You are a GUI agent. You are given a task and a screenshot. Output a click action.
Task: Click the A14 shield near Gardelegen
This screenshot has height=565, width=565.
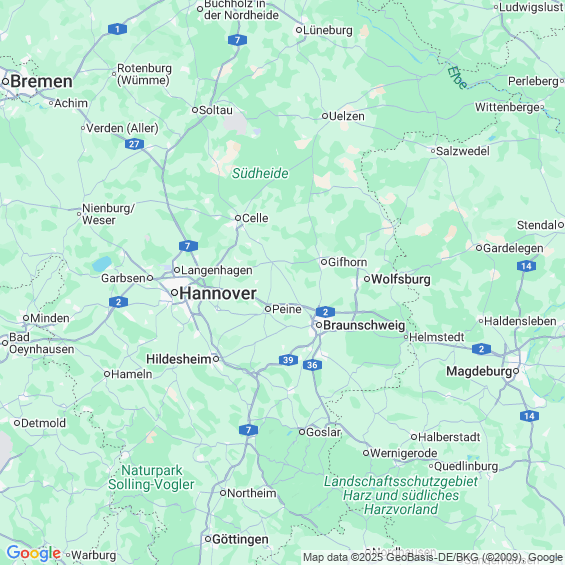tap(526, 266)
